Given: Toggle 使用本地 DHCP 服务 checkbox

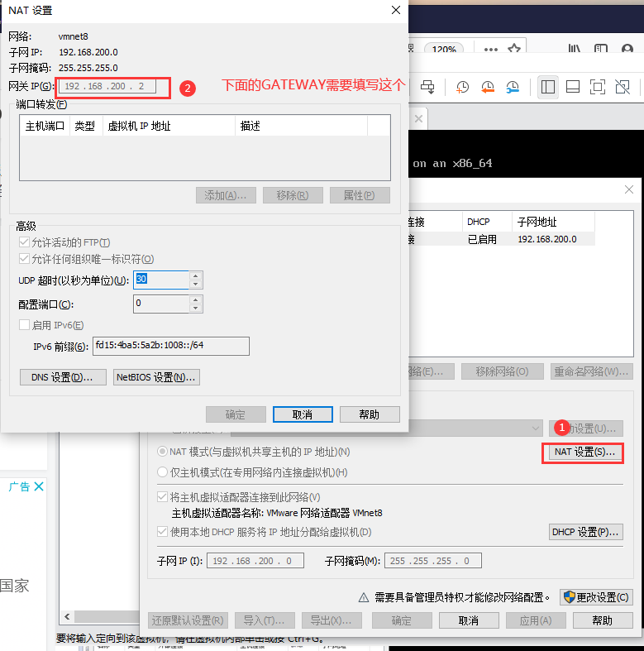Looking at the screenshot, I should (162, 531).
